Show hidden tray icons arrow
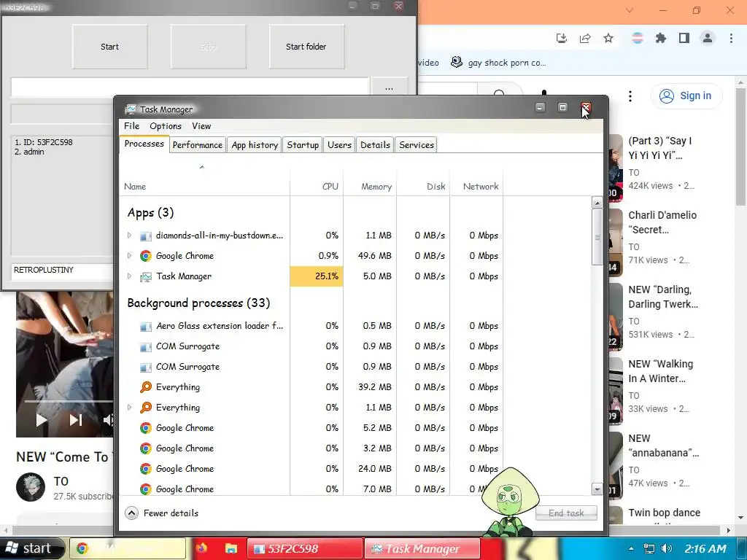Screen dimensions: 747x560 point(631,548)
